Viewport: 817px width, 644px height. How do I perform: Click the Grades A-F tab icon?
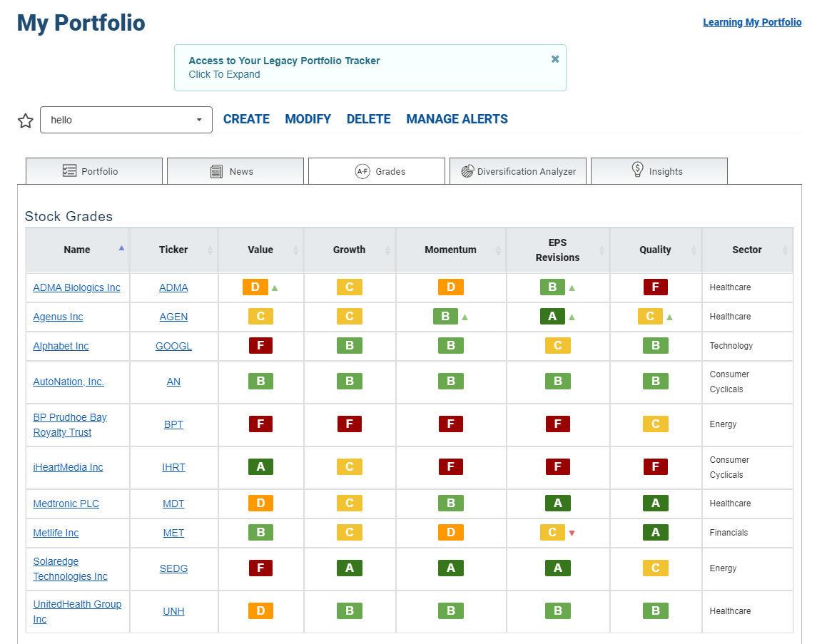click(x=362, y=171)
